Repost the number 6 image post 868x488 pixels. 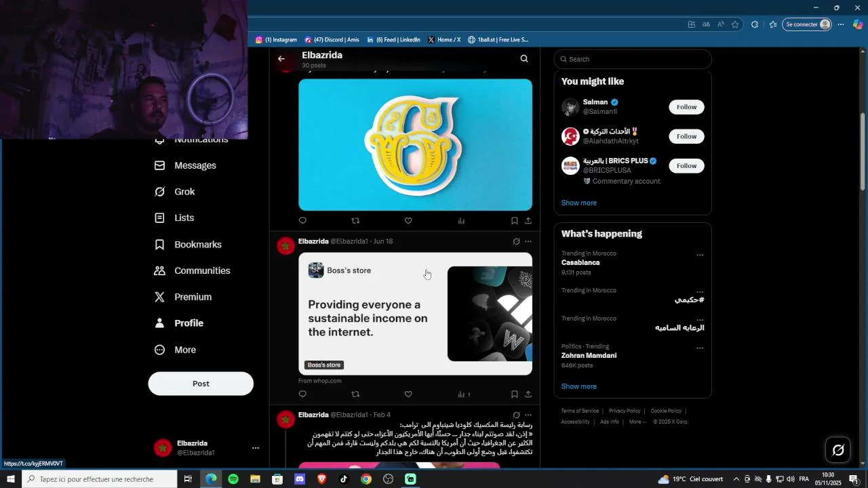tap(355, 221)
